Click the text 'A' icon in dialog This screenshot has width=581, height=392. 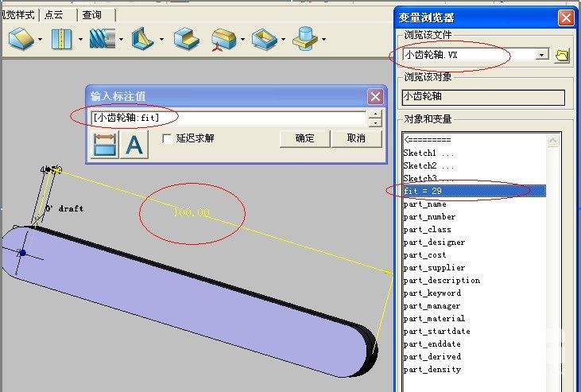pos(135,145)
